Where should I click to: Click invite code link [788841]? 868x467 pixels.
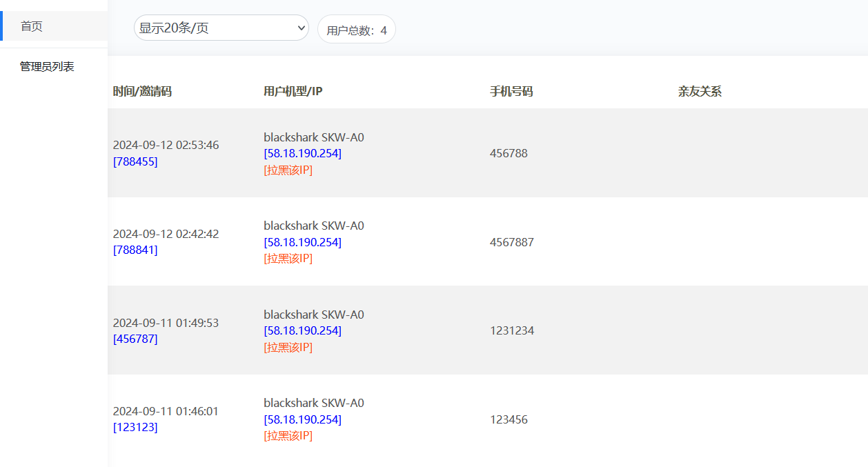tap(135, 250)
